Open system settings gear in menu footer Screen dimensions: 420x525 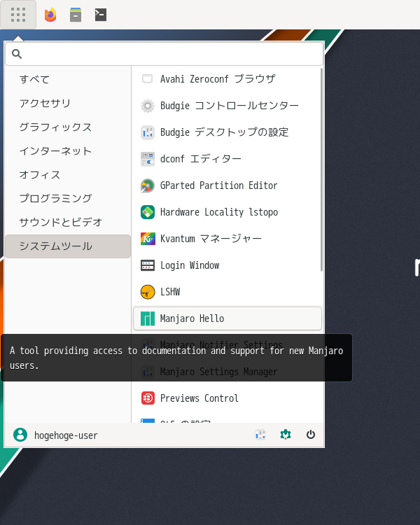(286, 435)
